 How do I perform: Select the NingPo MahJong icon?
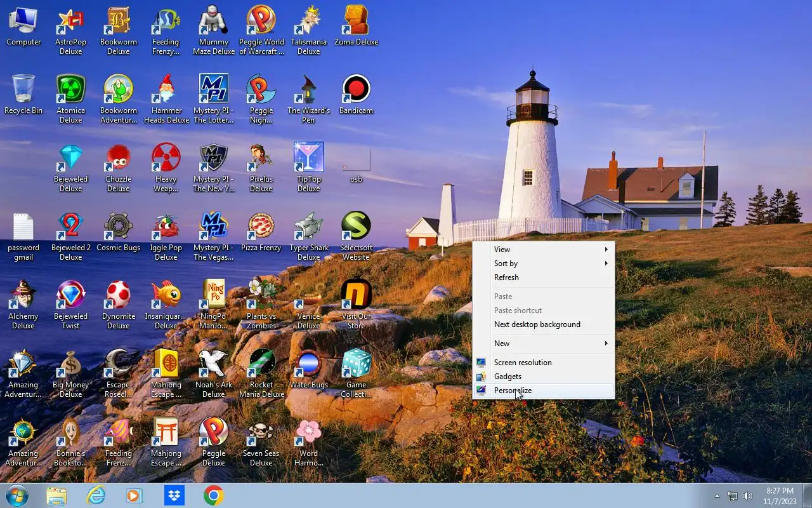[214, 305]
